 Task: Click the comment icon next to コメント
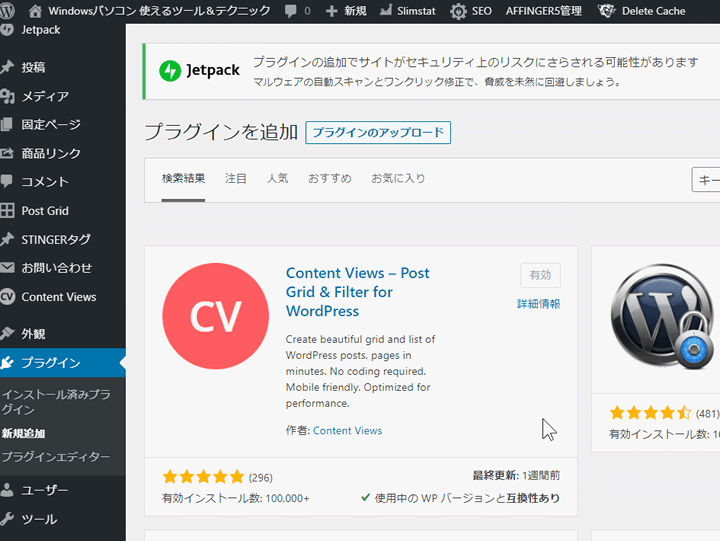tap(6, 181)
